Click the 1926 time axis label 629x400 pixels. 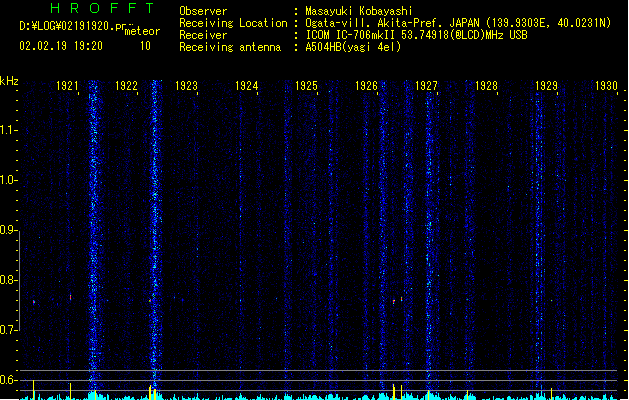coord(366,86)
